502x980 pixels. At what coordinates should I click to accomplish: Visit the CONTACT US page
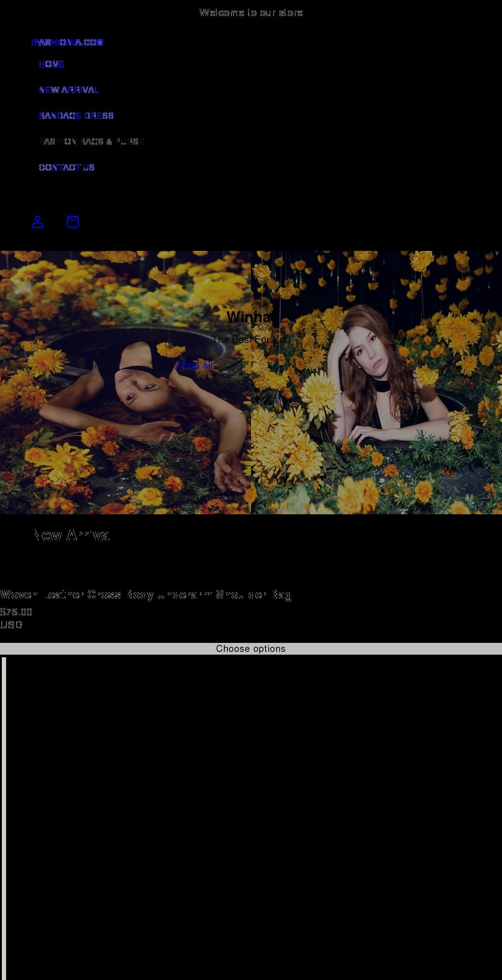[67, 167]
